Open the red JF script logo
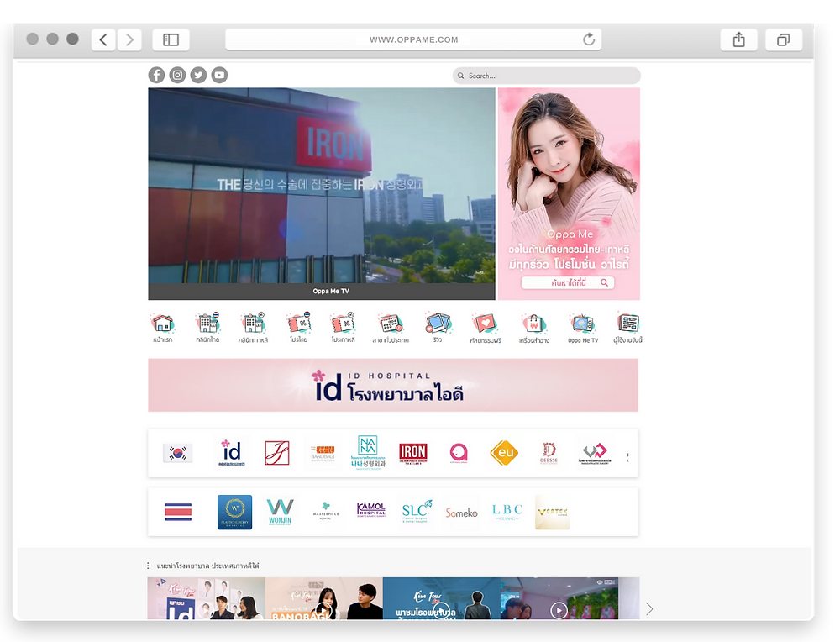The width and height of the screenshot is (840, 642). click(277, 454)
